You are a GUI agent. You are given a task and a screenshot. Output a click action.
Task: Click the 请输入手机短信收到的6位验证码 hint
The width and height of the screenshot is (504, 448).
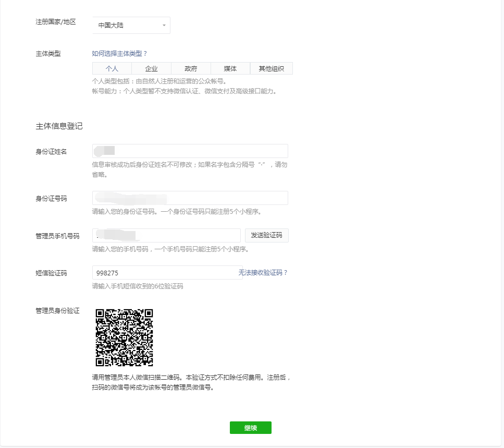tap(138, 286)
